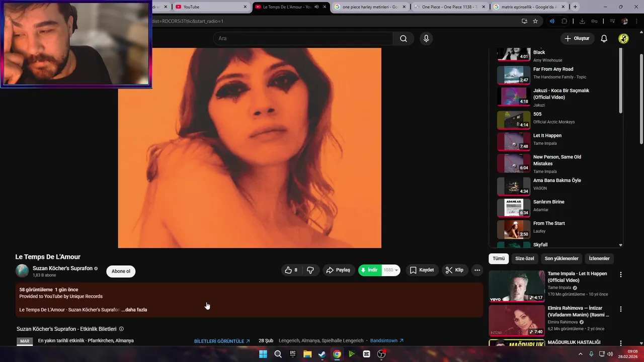The image size is (644, 362).
Task: Open a new browser tab
Action: pos(575,7)
